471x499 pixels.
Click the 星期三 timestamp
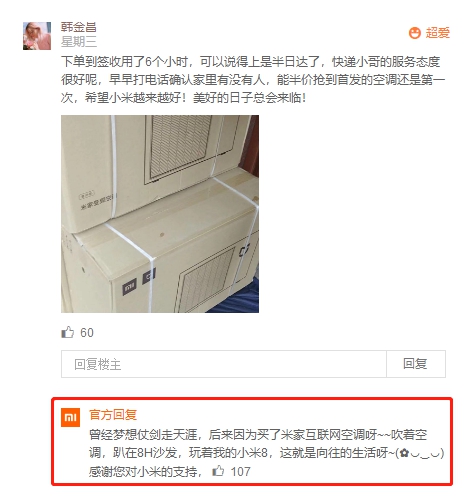tap(79, 42)
